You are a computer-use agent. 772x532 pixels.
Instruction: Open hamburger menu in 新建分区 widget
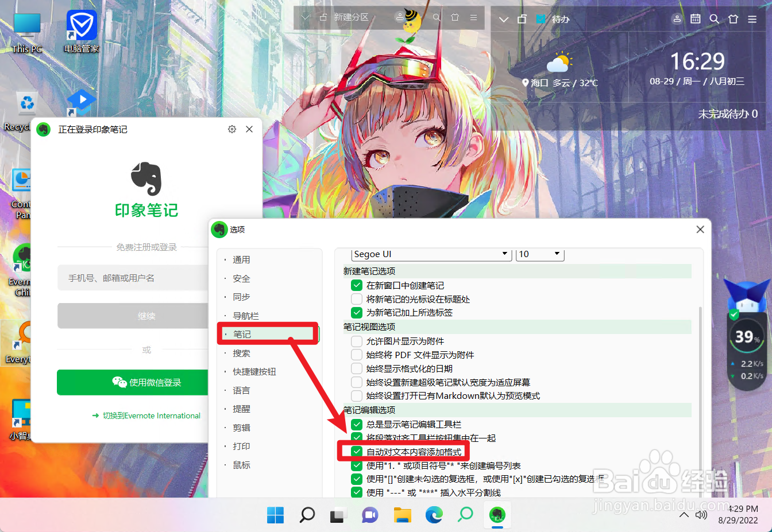click(473, 18)
